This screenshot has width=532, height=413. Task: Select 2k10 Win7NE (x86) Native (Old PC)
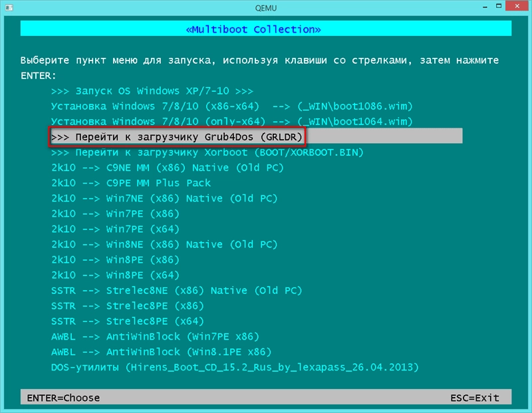pyautogui.click(x=164, y=198)
